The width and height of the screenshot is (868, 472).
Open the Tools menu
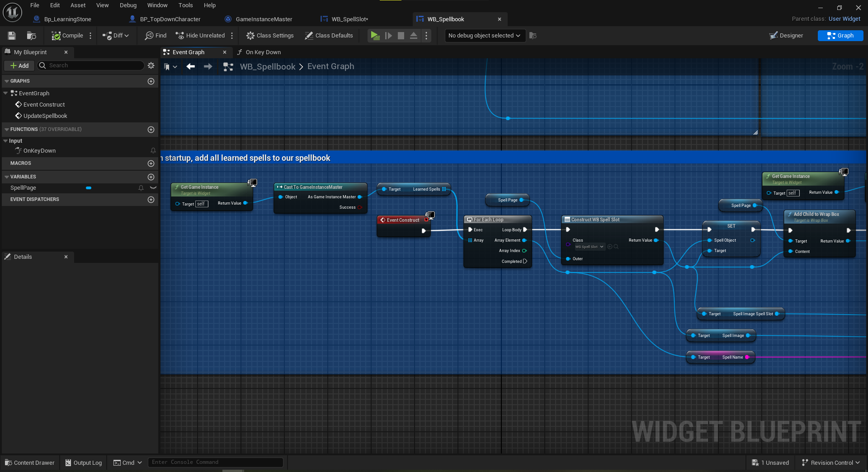[x=185, y=5]
